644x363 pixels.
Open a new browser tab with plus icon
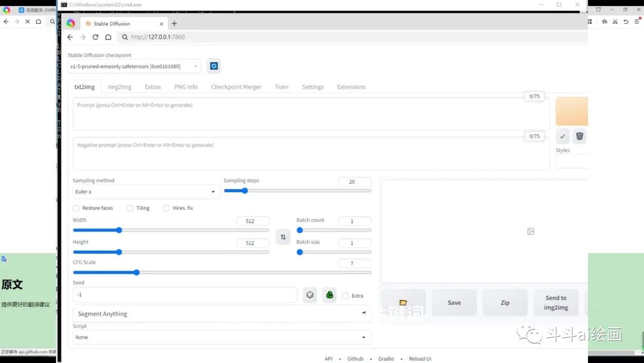[x=174, y=24]
